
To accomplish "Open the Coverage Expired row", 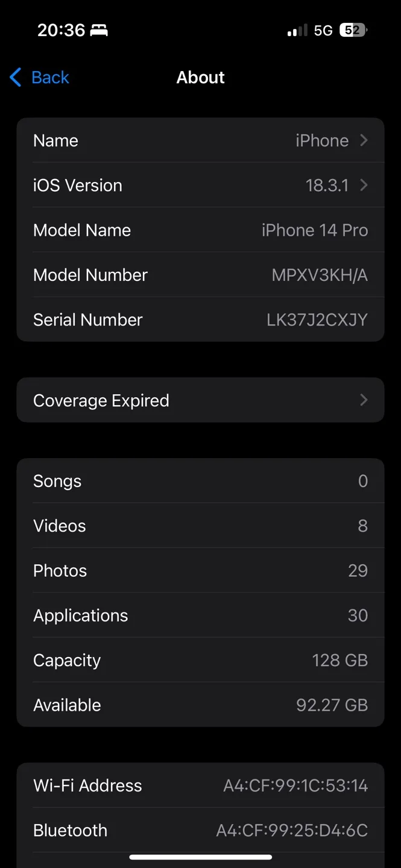I will tap(200, 400).
